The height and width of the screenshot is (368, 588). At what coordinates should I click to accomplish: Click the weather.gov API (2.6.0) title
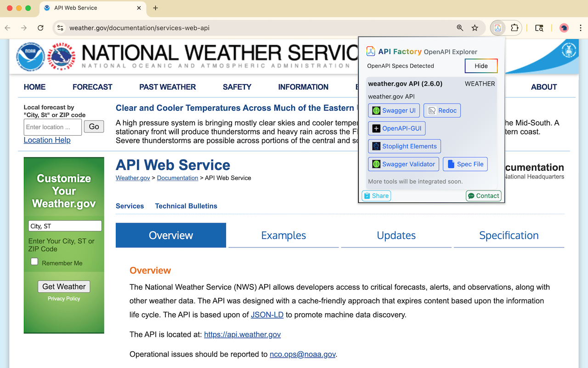(x=405, y=84)
